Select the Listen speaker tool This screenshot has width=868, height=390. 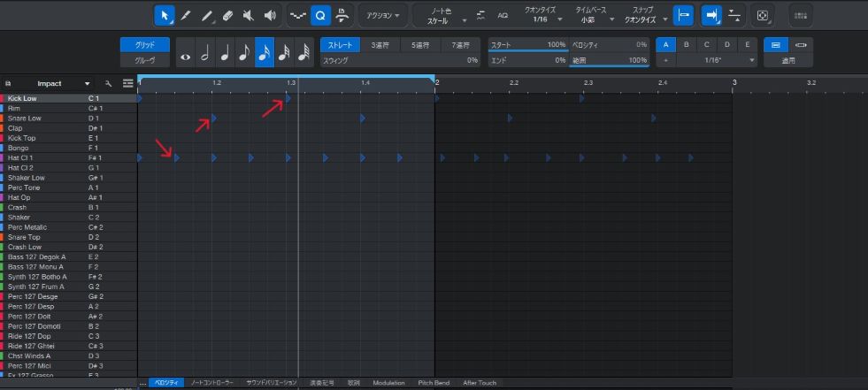[270, 15]
